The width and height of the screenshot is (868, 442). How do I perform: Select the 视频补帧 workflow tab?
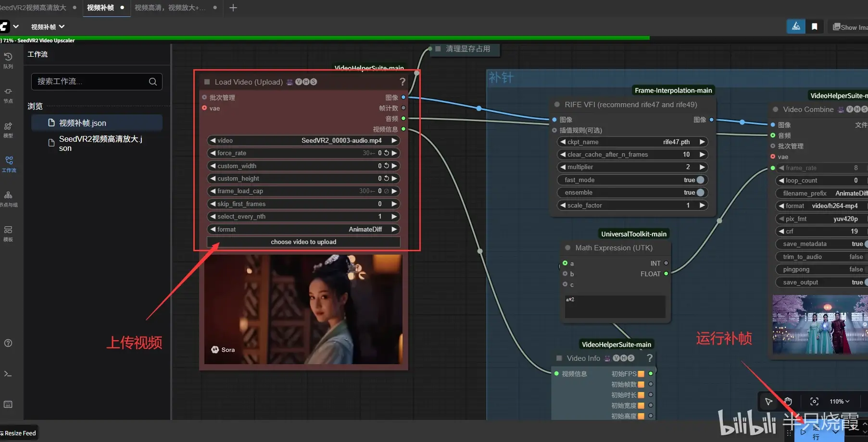click(106, 8)
